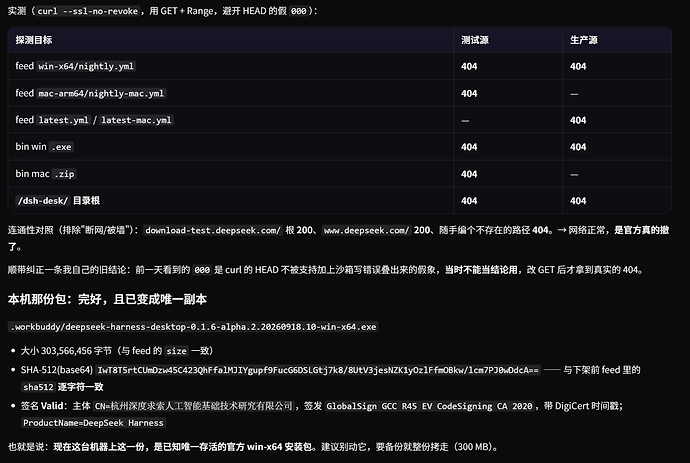
Task: Click 'www.deepseek.com/' inline code
Action: (x=366, y=230)
